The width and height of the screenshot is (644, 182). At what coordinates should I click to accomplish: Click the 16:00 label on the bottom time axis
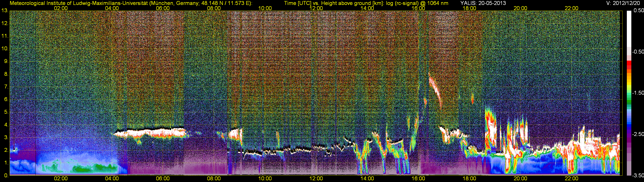pyautogui.click(x=418, y=179)
